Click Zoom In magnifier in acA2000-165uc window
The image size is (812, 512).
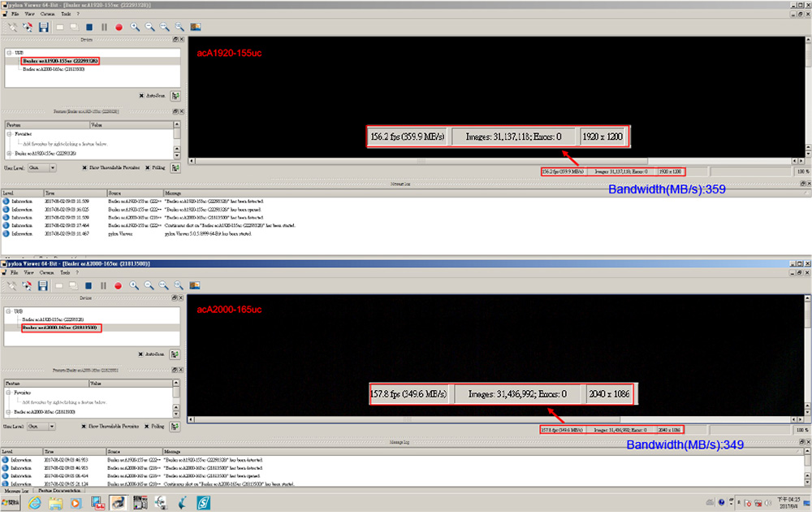pos(135,285)
